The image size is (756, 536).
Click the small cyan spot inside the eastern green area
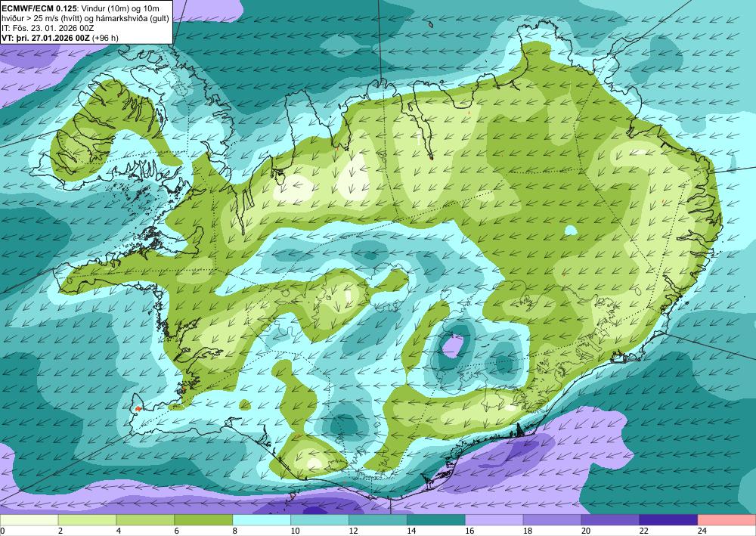tap(571, 231)
